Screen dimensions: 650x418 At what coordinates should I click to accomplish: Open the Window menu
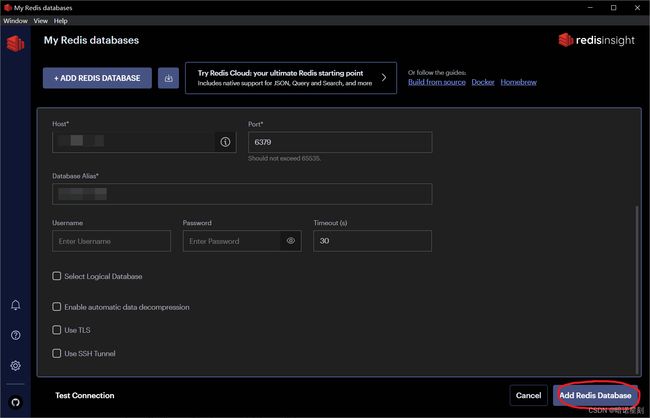[x=15, y=21]
